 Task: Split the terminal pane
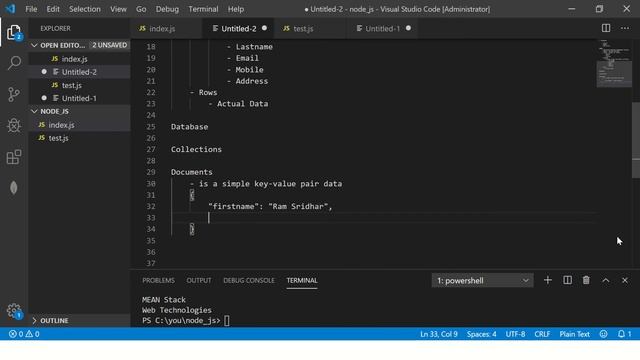coord(567,280)
